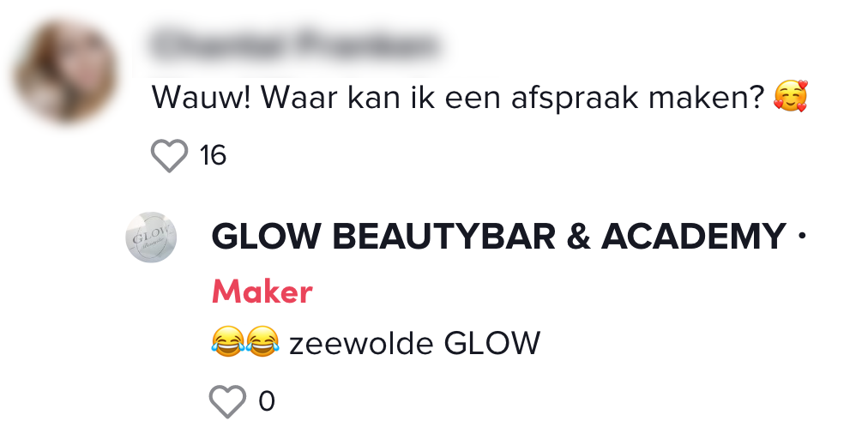
Task: Click the word 'ACADEMY' in creator name
Action: click(x=694, y=237)
